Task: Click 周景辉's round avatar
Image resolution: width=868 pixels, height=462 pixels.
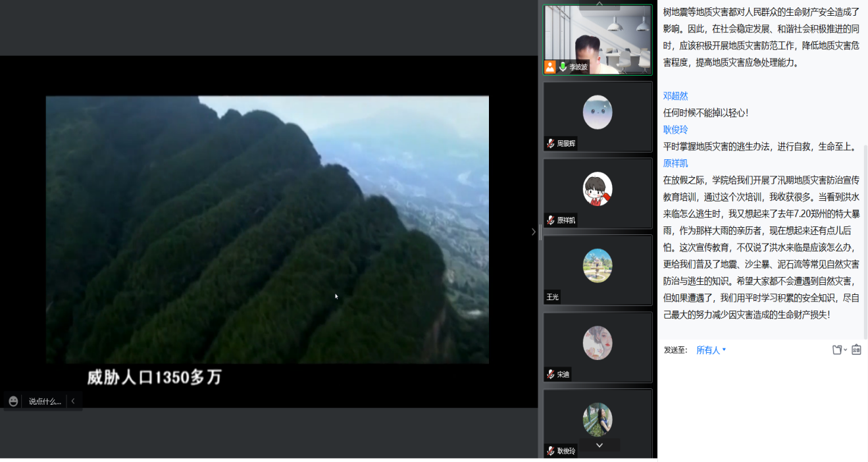Action: [x=598, y=112]
